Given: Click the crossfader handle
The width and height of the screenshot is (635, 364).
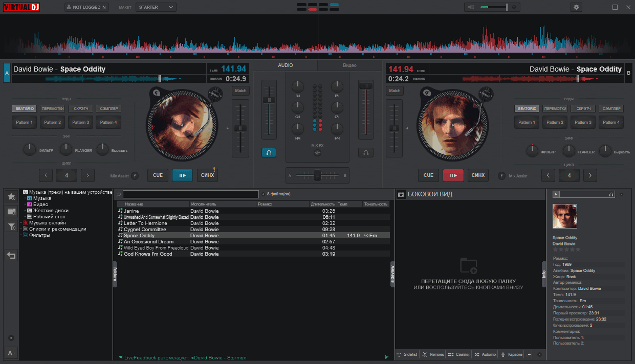Looking at the screenshot, I should tap(317, 175).
